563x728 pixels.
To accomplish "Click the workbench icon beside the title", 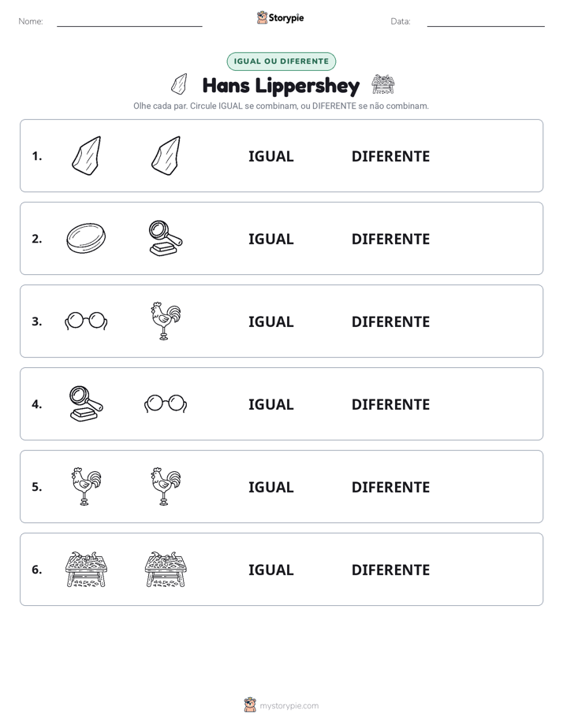I will (382, 84).
